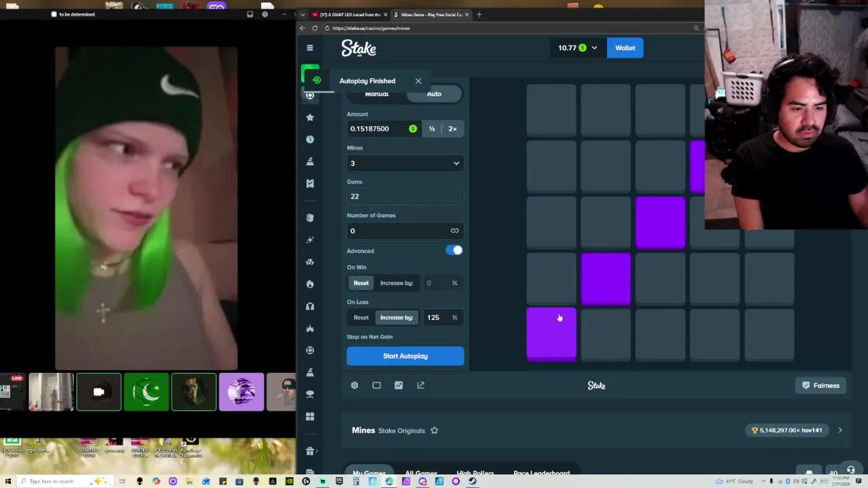Select Increase by under On Win
This screenshot has height=488, width=868.
(x=397, y=283)
